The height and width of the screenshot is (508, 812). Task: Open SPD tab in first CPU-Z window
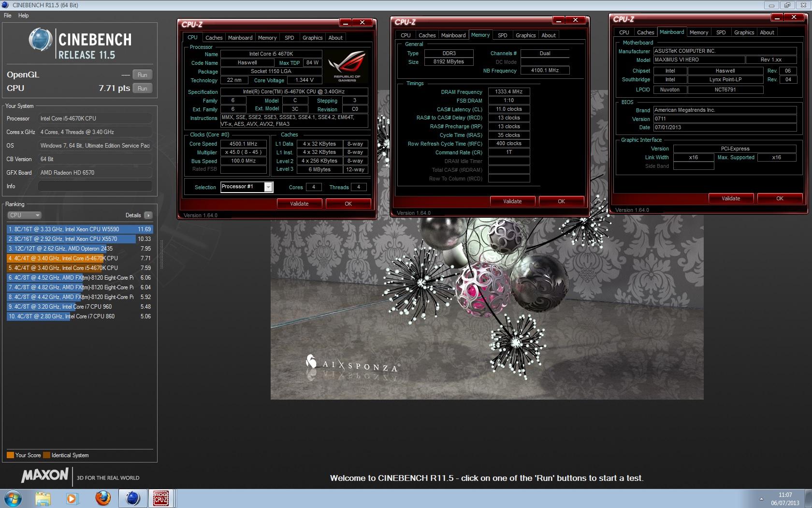(x=289, y=38)
